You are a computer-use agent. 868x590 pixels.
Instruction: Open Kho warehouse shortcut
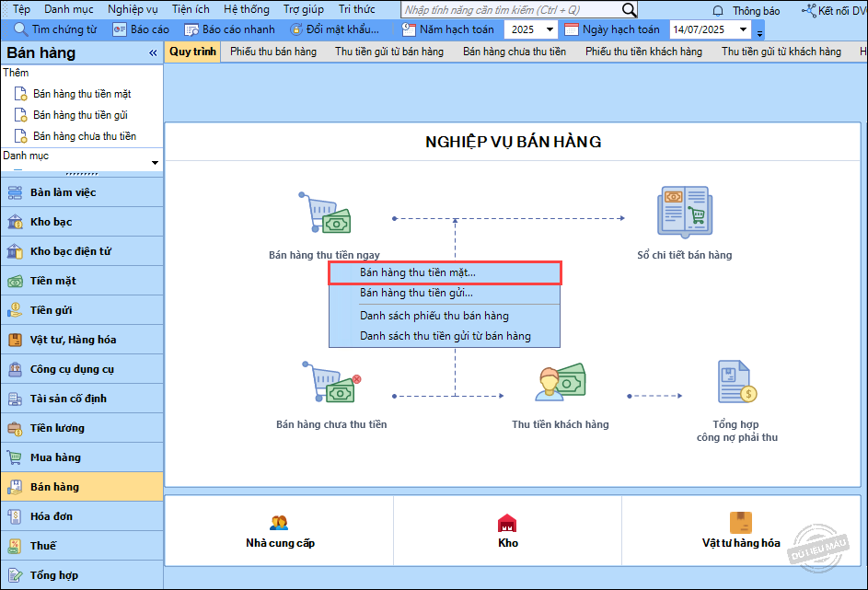tap(507, 531)
